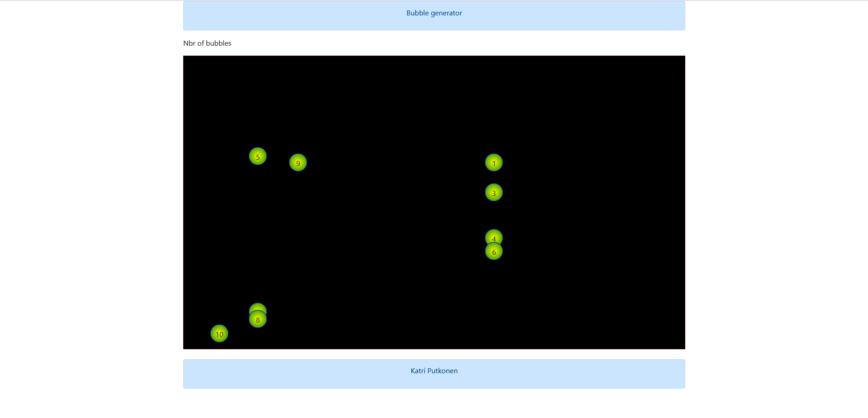
Task: Pop the bubble overlapping bubble 4
Action: pos(493,252)
